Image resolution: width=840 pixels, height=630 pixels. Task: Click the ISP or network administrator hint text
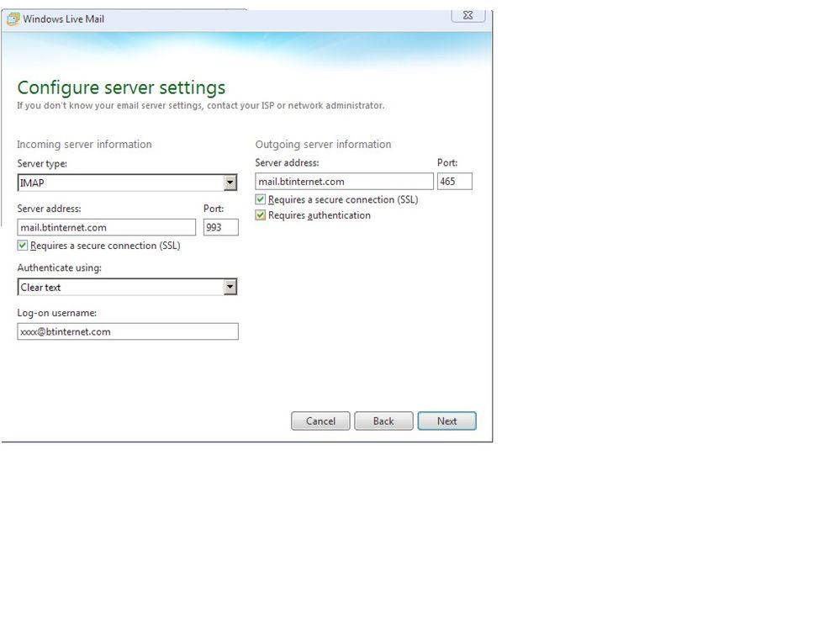pyautogui.click(x=201, y=105)
